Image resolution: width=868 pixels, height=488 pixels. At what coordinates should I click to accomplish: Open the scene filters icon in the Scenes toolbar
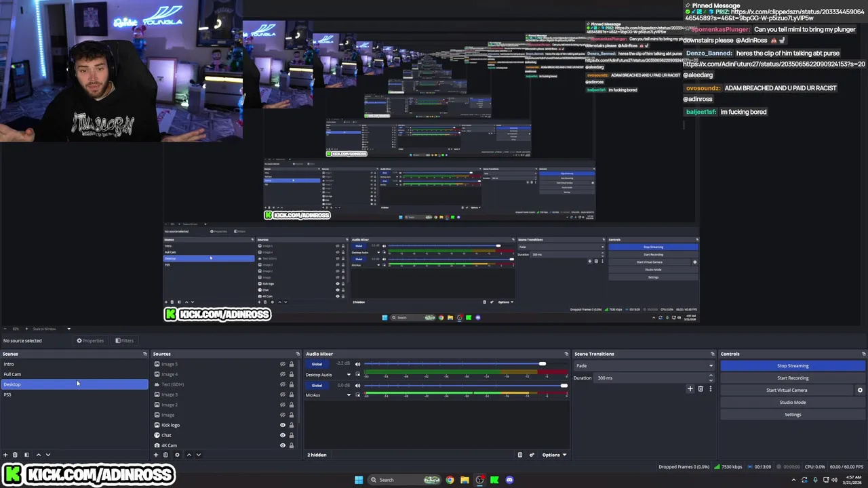[x=26, y=455]
